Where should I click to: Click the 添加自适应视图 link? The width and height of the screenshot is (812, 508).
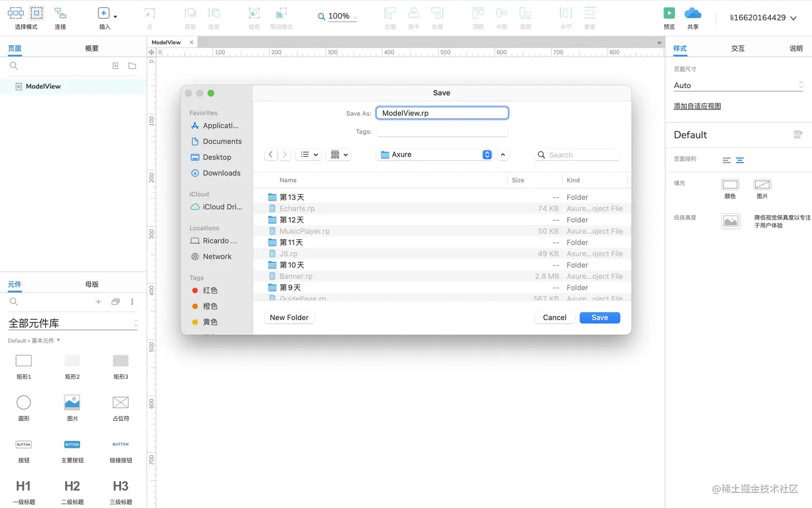tap(697, 106)
